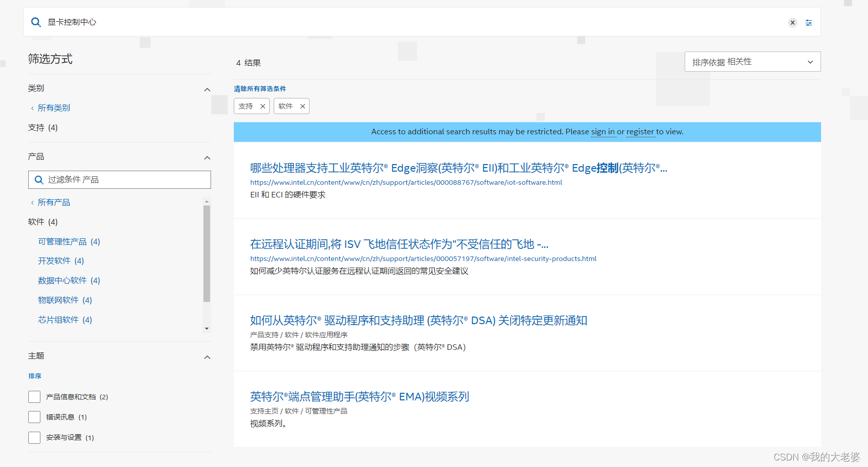The image size is (868, 467).
Task: Open result about 工业英特尔 Edge洞察 processors
Action: point(458,168)
